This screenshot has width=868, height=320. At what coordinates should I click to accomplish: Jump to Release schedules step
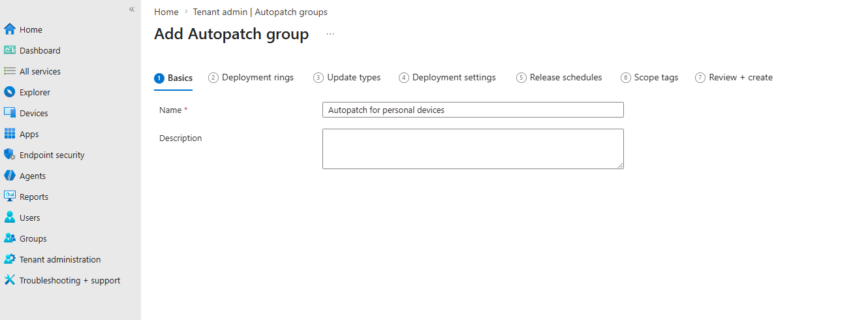tap(559, 78)
